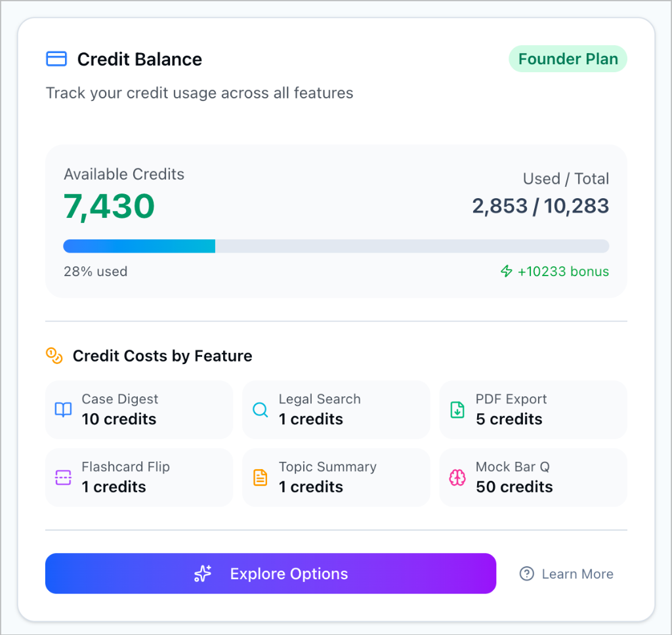Viewport: 672px width, 635px height.
Task: Click the PDF Export download icon
Action: click(457, 410)
